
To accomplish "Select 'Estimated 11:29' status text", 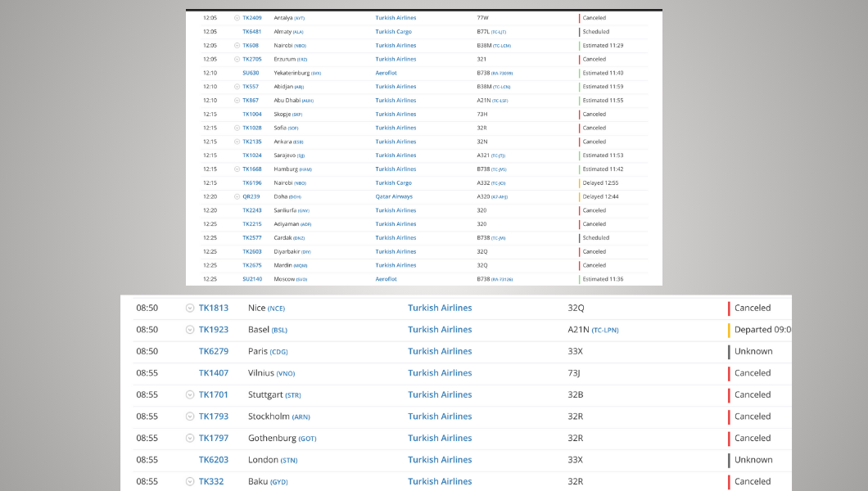I will pyautogui.click(x=603, y=45).
